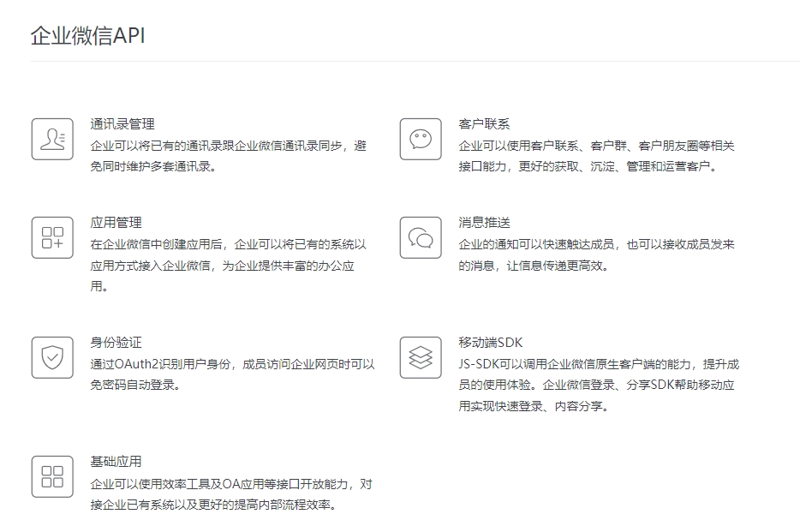Click the 应用管理 grid-plus icon
This screenshot has width=800, height=532.
[52, 237]
